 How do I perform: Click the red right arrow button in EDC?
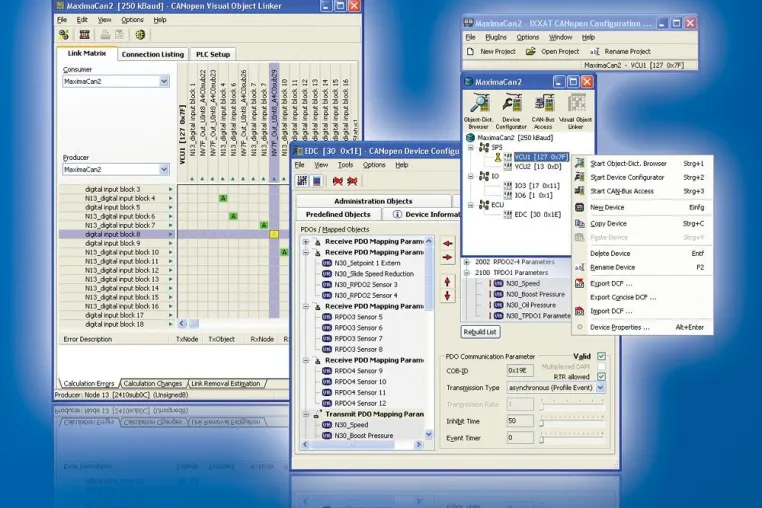click(448, 257)
